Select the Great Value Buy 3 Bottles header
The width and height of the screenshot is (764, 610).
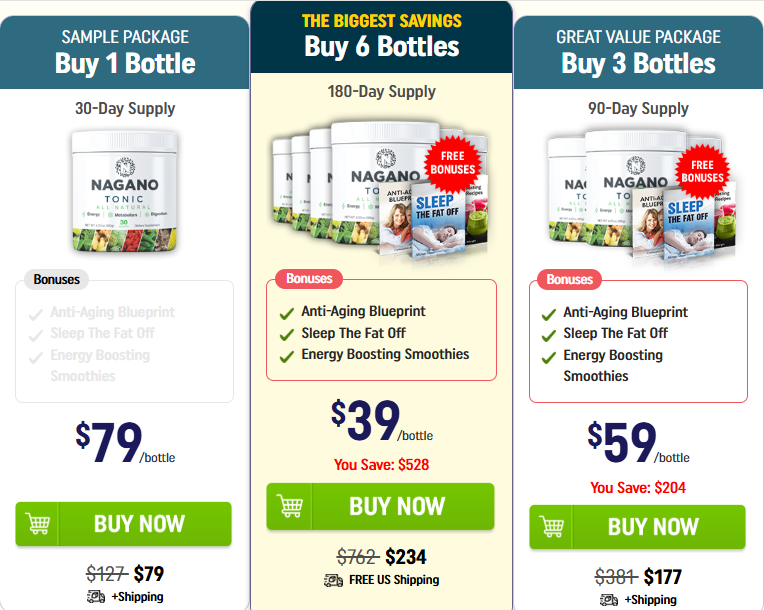(x=638, y=52)
